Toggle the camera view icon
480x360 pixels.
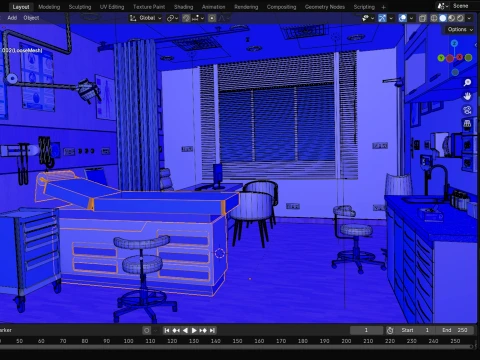pos(467,110)
